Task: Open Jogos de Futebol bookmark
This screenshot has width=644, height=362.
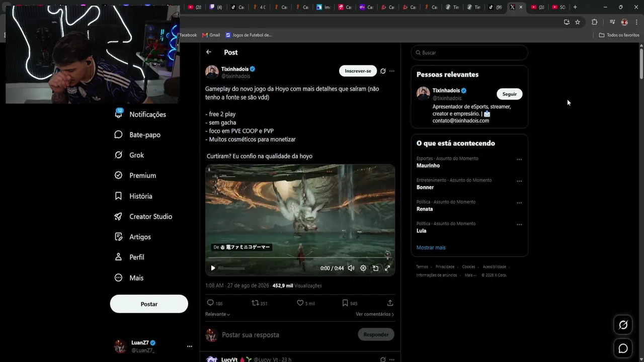Action: pyautogui.click(x=249, y=35)
